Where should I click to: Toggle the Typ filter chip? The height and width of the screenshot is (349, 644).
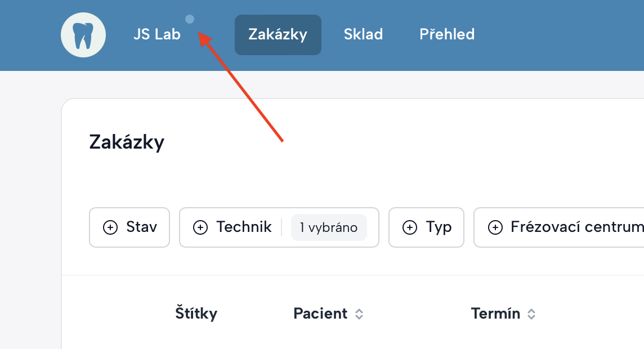pos(426,227)
